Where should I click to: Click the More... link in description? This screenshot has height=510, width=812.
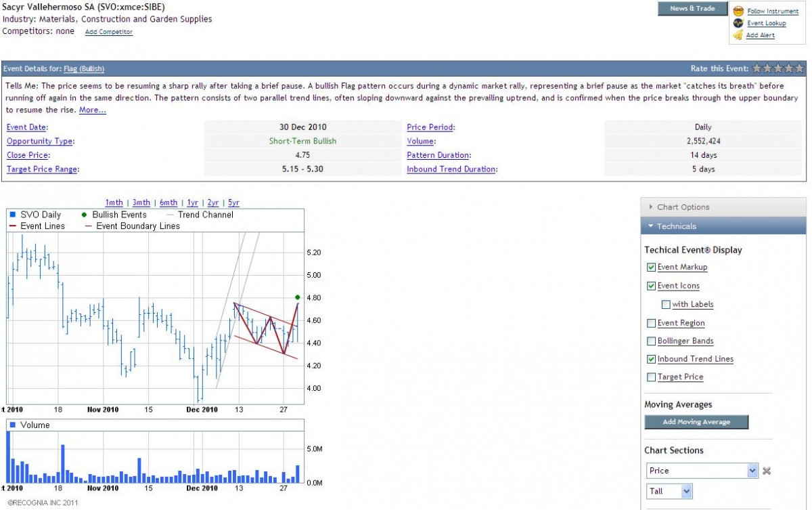click(93, 110)
